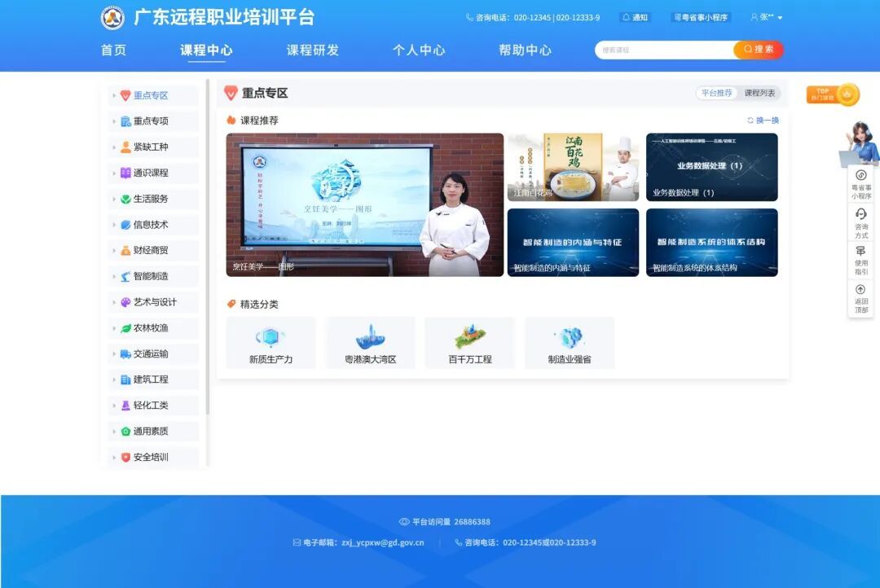
Task: Open the 粤港澳大湾区 category icon
Action: coord(370,337)
